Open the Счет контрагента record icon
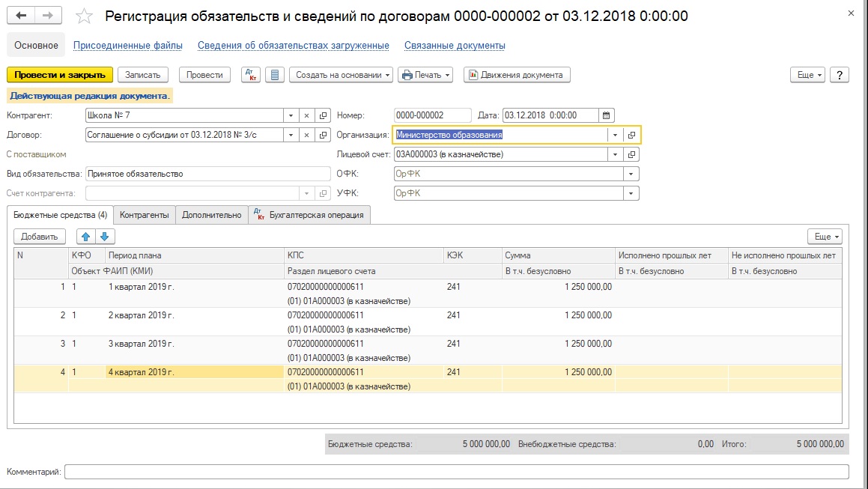The height and width of the screenshot is (489, 868). (323, 193)
